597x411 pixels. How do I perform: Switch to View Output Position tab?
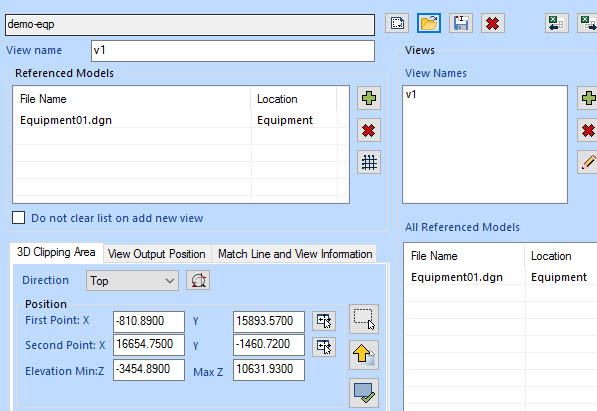point(156,254)
